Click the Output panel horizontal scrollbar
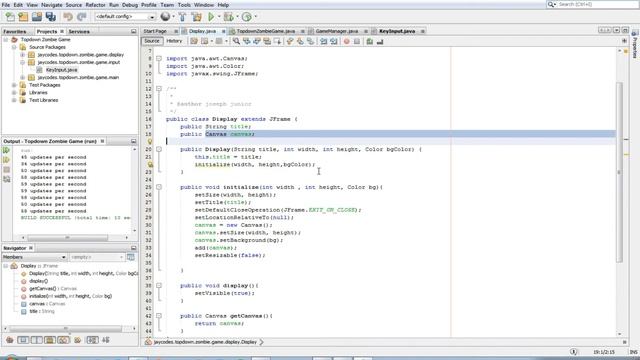Viewport: 640px width, 360px height. [x=67, y=237]
